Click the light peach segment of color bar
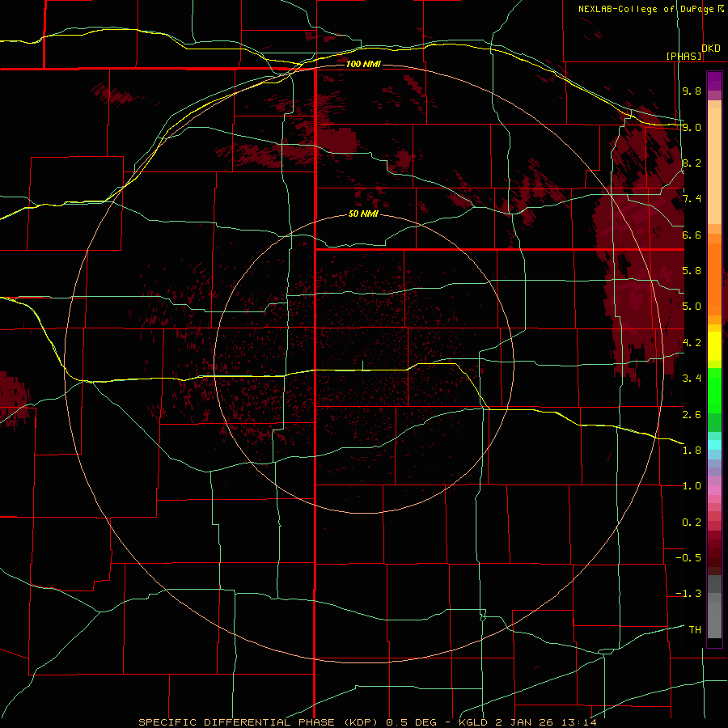Screen dimensions: 728x728 pos(714,166)
